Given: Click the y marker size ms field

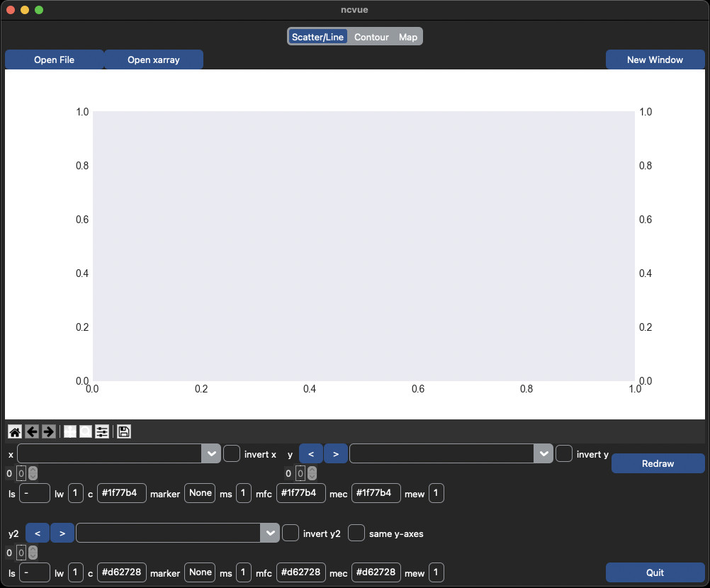Looking at the screenshot, I should coord(244,493).
